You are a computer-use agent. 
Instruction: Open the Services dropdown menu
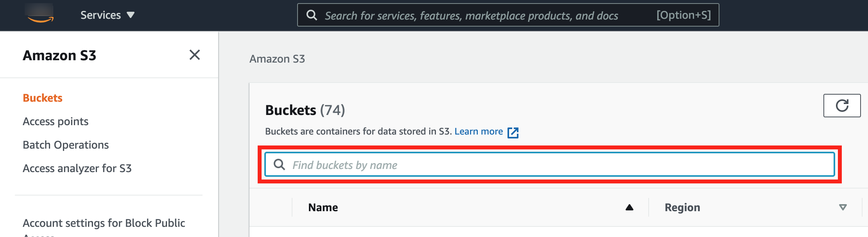tap(100, 15)
